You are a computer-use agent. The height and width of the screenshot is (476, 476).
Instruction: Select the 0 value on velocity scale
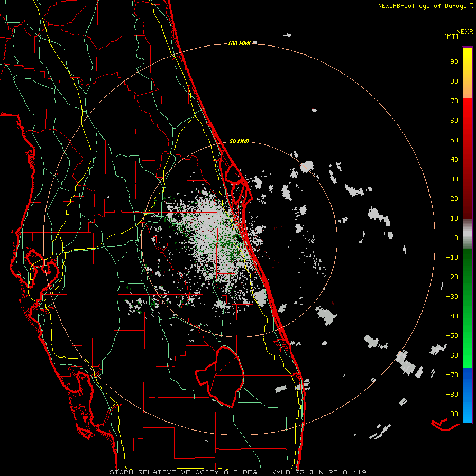[456, 238]
